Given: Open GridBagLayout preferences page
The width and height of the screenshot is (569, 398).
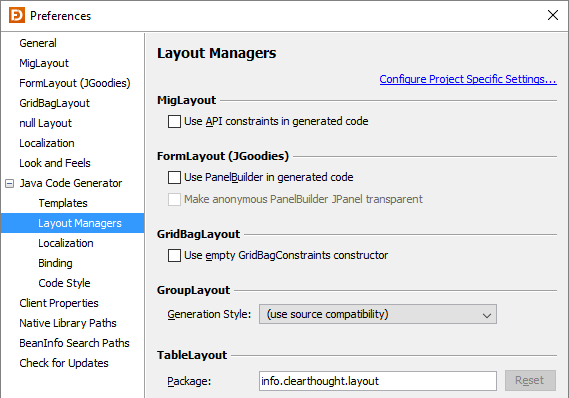Looking at the screenshot, I should (54, 103).
